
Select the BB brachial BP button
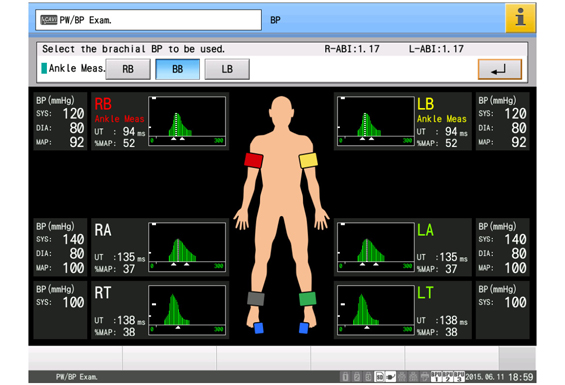coord(177,69)
